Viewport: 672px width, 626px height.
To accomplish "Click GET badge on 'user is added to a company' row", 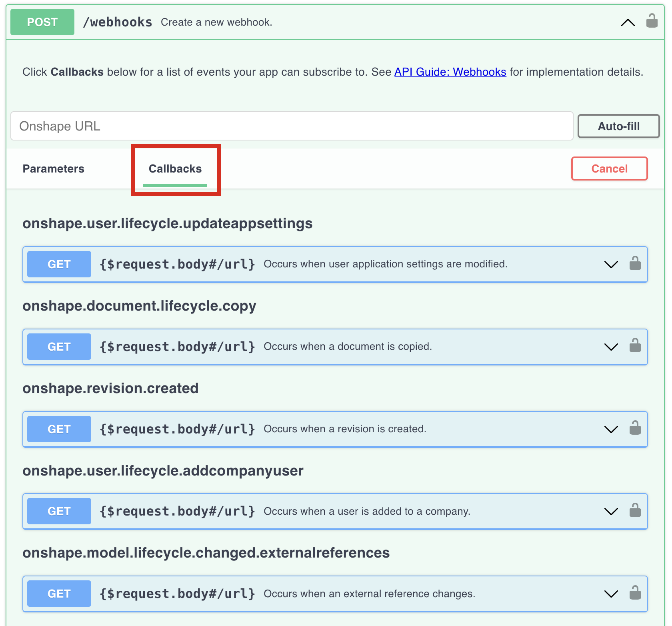I will coord(59,511).
